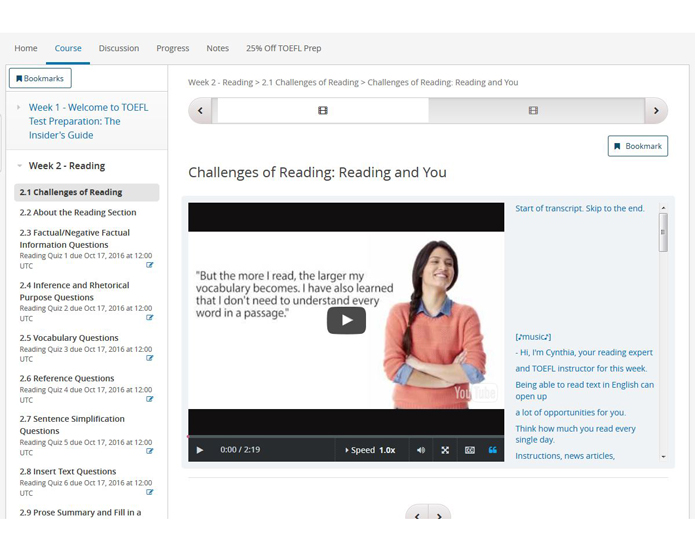Click transcript scrollbar down arrow
This screenshot has width=695, height=551.
pyautogui.click(x=663, y=456)
